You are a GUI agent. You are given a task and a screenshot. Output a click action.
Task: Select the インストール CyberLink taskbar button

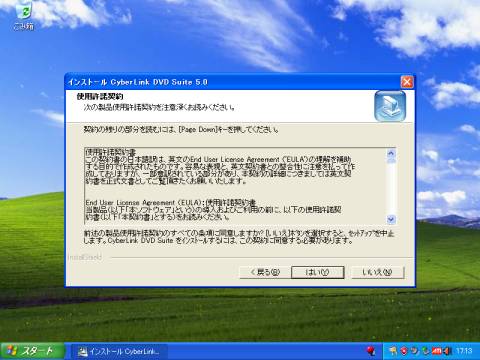point(119,351)
